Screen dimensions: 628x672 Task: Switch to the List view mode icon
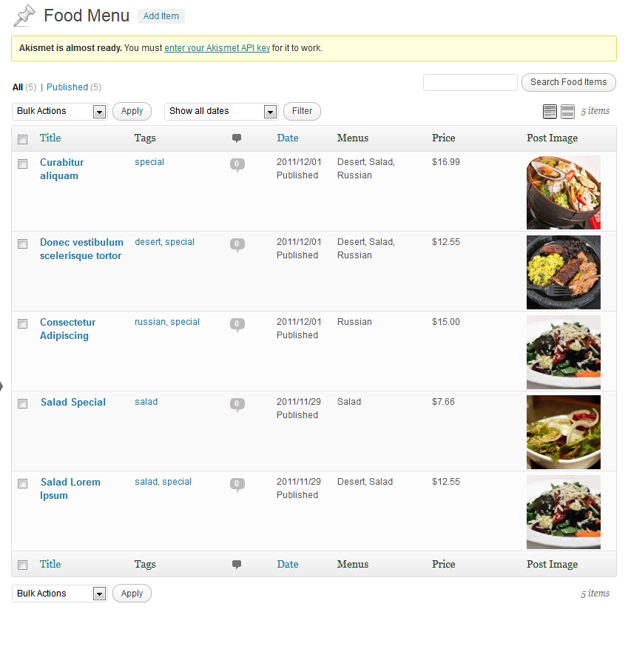(550, 111)
